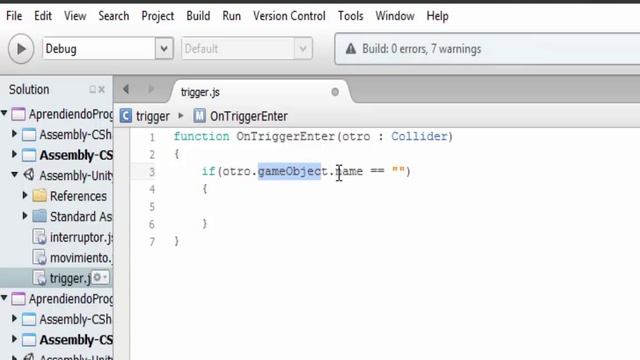
Task: Open the Edit menu
Action: click(x=43, y=16)
